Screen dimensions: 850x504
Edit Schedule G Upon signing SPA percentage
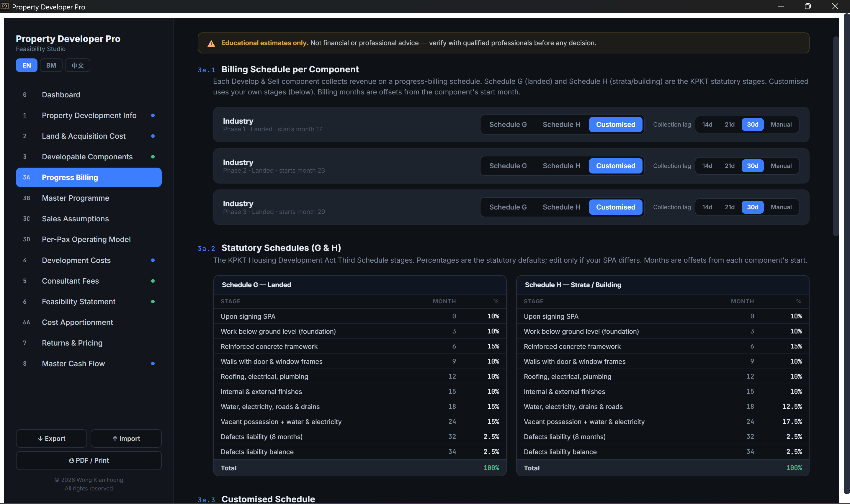click(x=493, y=316)
